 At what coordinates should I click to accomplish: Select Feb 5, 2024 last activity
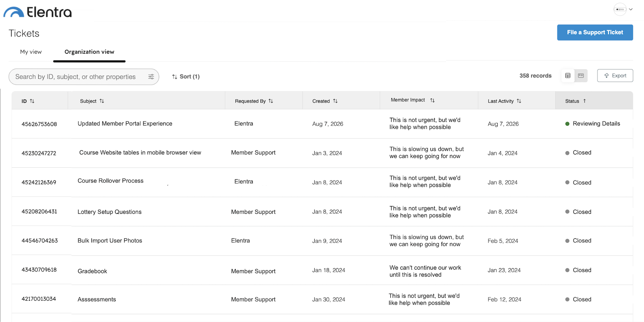click(503, 241)
